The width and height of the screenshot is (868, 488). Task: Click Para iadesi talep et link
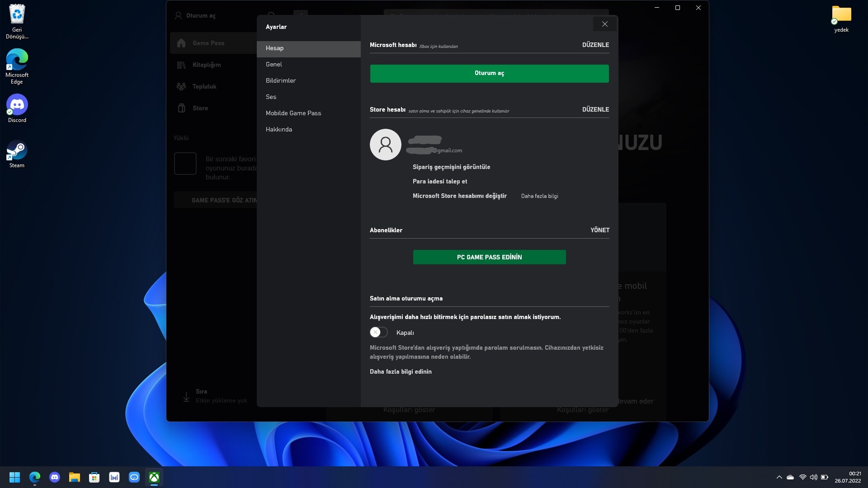pos(440,182)
